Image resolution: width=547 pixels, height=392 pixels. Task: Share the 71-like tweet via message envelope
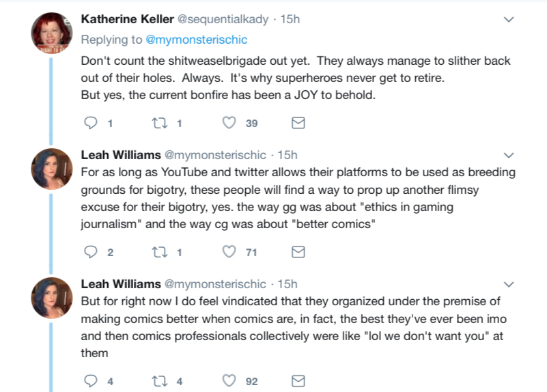(298, 252)
